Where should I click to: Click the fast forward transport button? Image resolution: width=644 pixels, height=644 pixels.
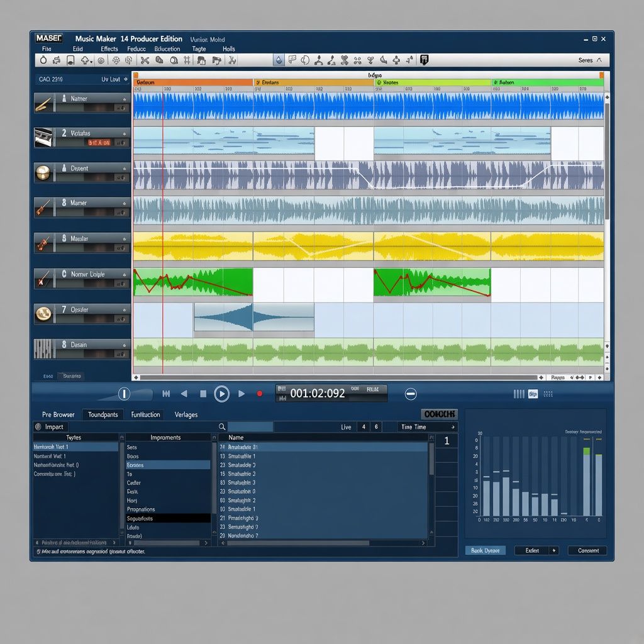[x=241, y=394]
